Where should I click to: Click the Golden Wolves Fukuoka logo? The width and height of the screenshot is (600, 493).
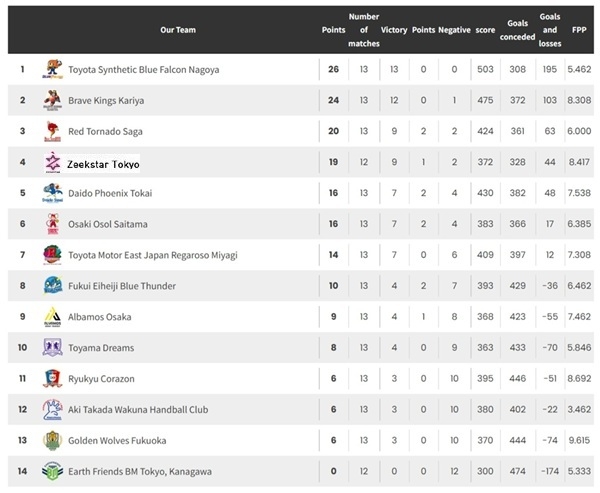click(x=52, y=440)
